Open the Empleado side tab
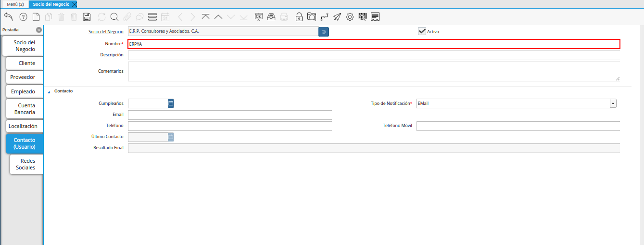 pos(25,91)
